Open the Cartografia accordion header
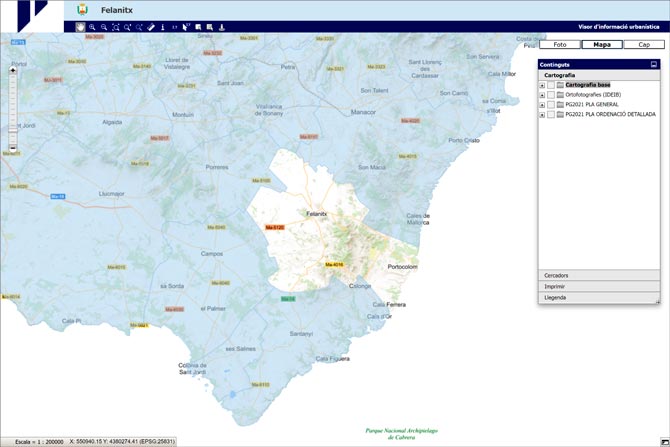 pos(599,75)
